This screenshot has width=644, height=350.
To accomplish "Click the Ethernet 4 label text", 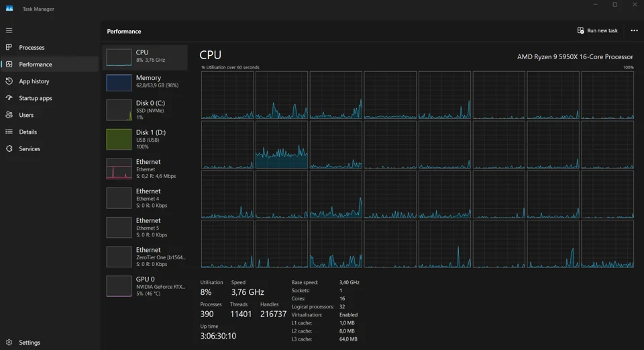I will [148, 199].
